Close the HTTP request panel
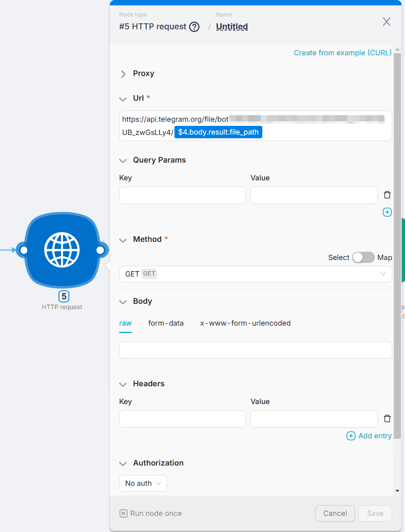The width and height of the screenshot is (405, 532). [x=386, y=22]
